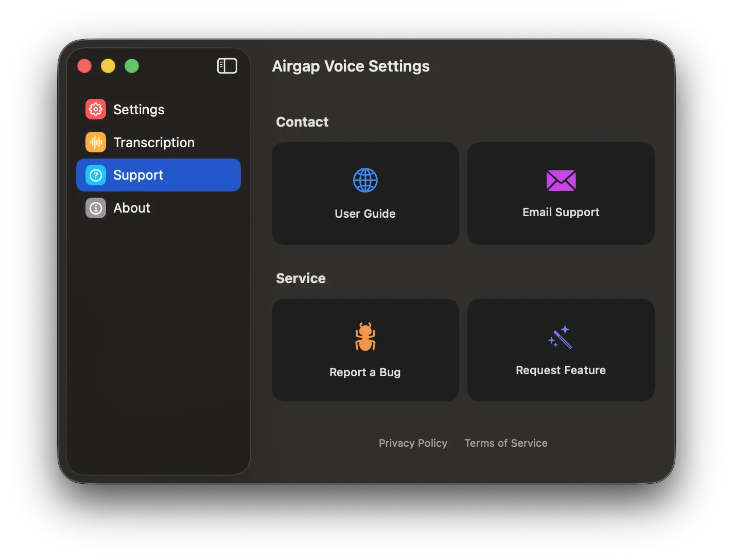Image resolution: width=733 pixels, height=560 pixels.
Task: Click the green zoom window button
Action: click(131, 66)
